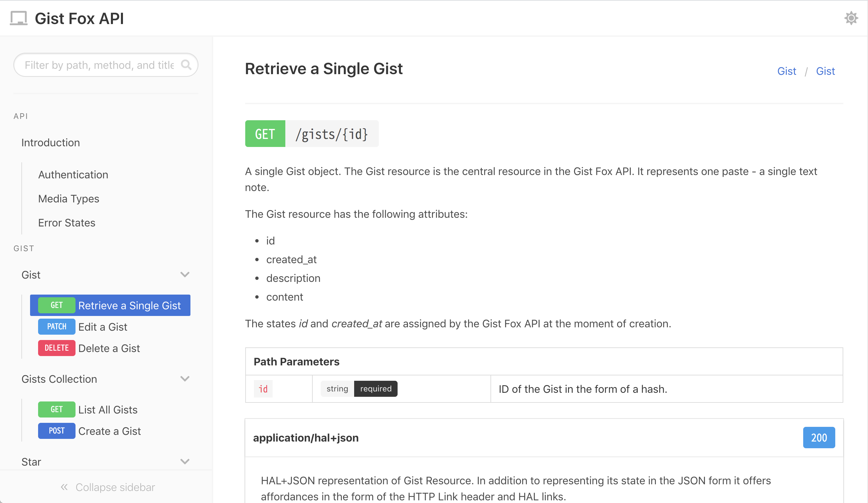Viewport: 868px width, 503px height.
Task: Click the API section label in sidebar
Action: click(x=21, y=116)
